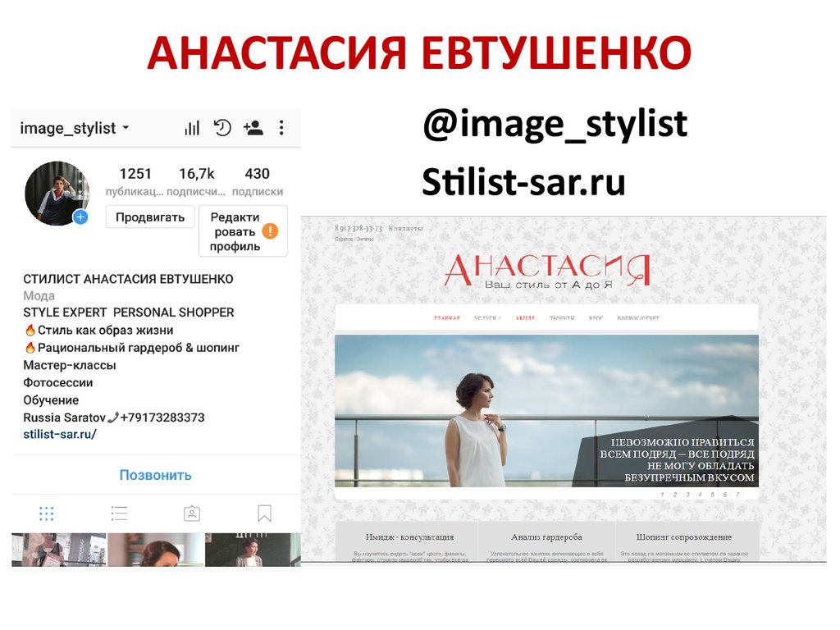The height and width of the screenshot is (630, 840).
Task: Click the discover people icon
Action: pos(253,128)
